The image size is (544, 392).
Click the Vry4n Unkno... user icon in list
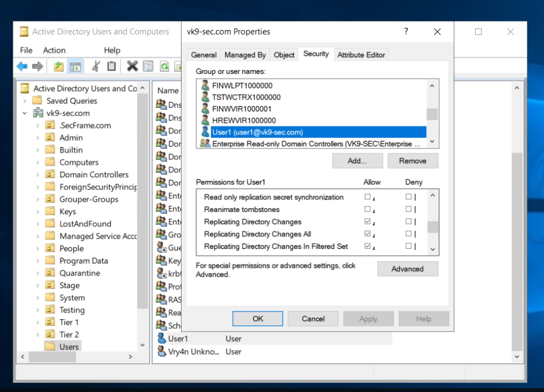click(162, 351)
